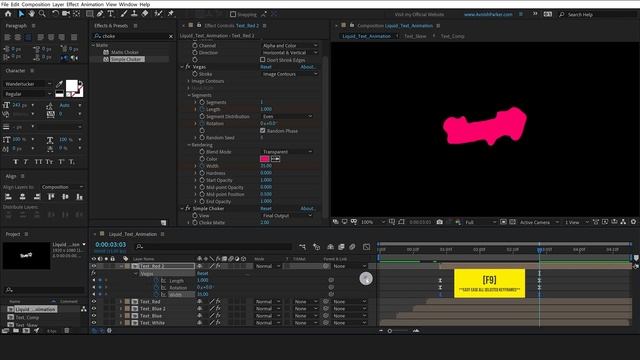Click Reset for Vegas in timeline
This screenshot has width=640, height=360.
[x=202, y=273]
